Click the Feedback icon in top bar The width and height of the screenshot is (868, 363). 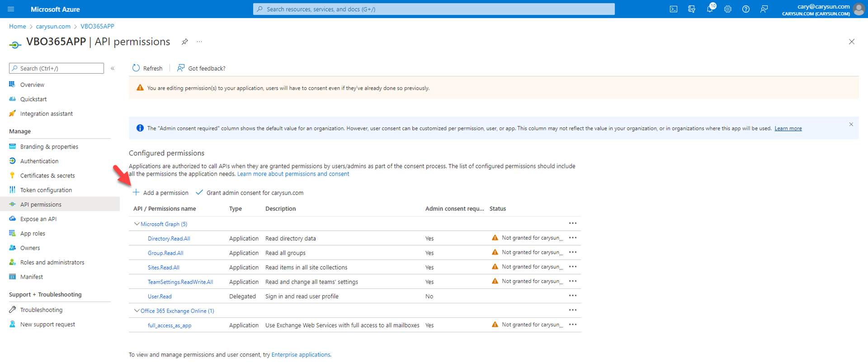[764, 9]
